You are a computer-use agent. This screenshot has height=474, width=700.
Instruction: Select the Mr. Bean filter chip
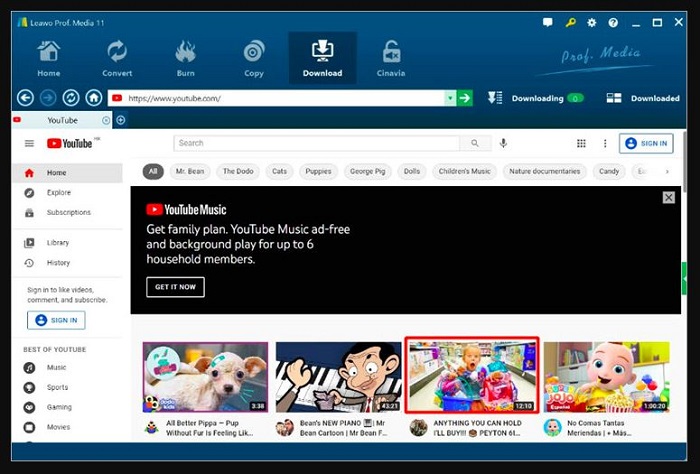[190, 171]
